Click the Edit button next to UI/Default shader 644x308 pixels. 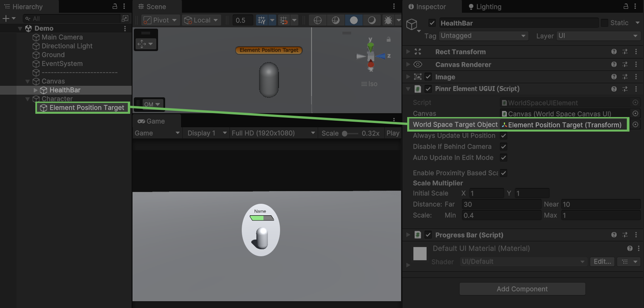pos(602,262)
